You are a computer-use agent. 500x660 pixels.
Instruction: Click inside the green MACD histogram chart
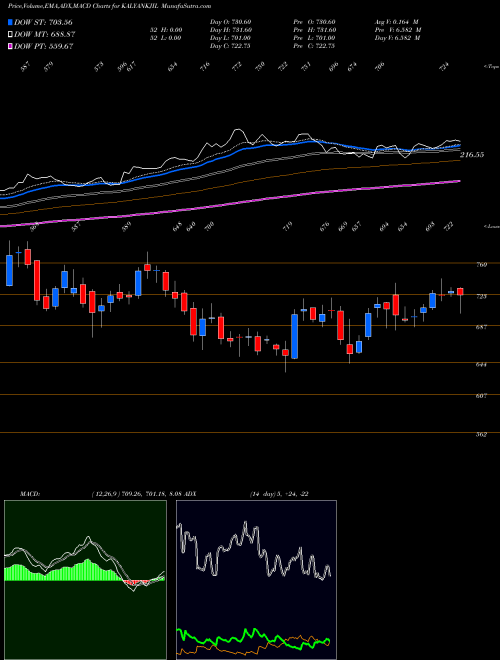pos(85,580)
